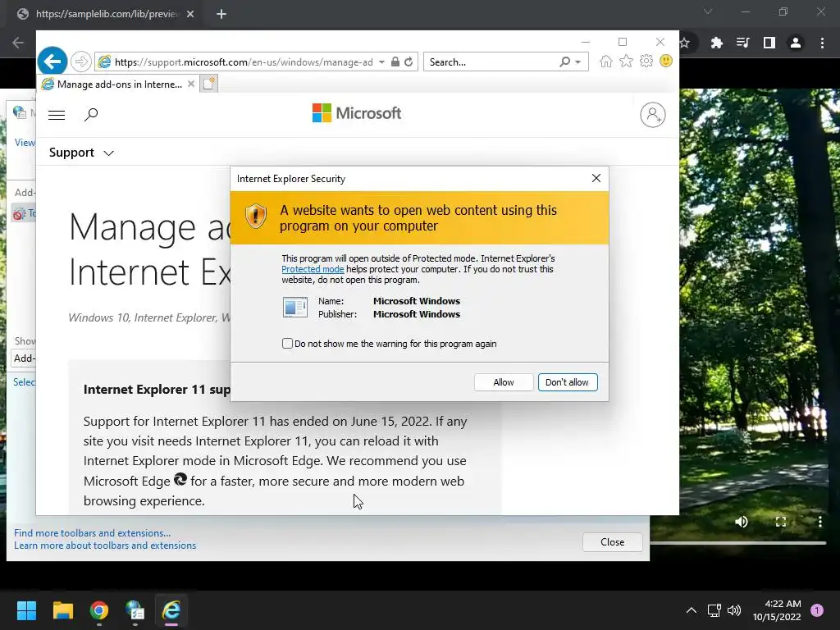The width and height of the screenshot is (840, 630).
Task: Select the 'Manage add-ons in Interne...' tab
Action: 119,84
